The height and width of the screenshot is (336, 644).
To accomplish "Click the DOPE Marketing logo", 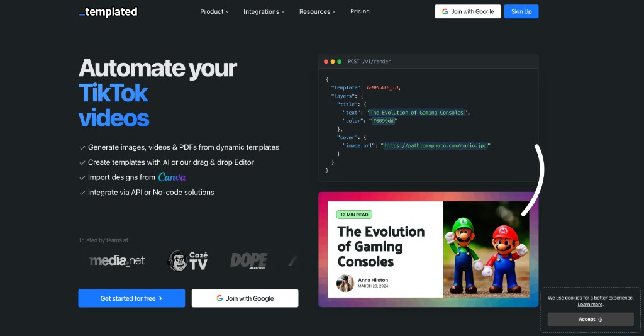I will 249,261.
